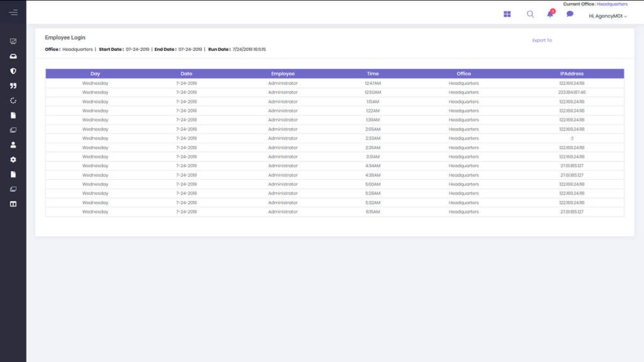Viewport: 644px width, 362px height.
Task: Select the briefcase icon in the sidebar
Action: [x=13, y=55]
